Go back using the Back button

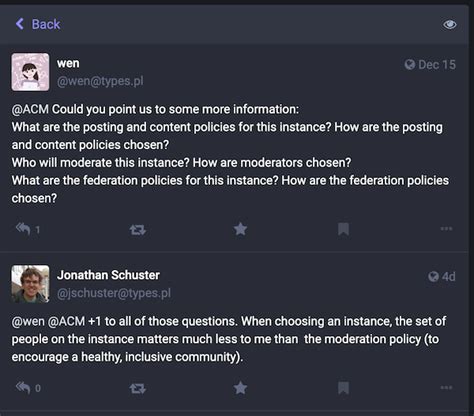(38, 24)
